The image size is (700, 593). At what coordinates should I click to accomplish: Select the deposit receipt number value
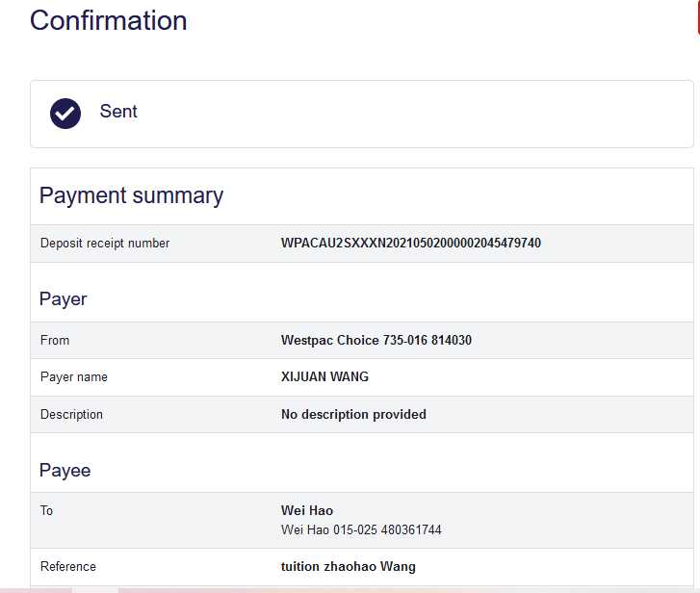410,244
